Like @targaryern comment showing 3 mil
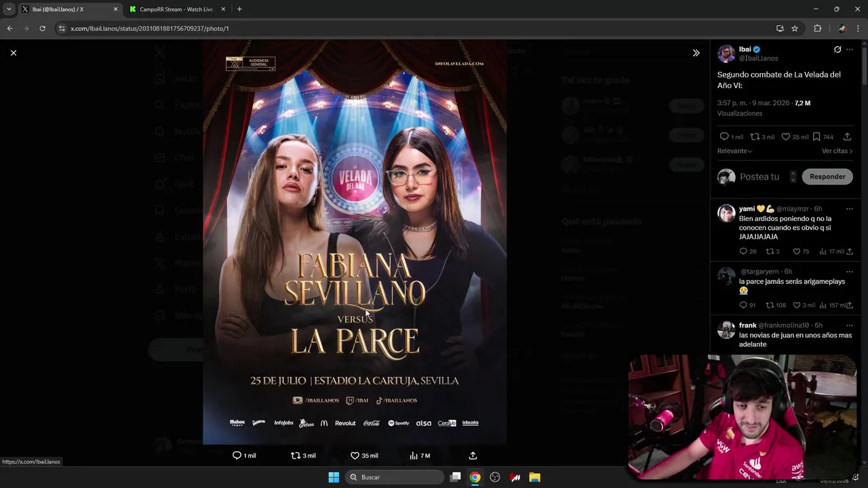This screenshot has width=868, height=488. [x=796, y=305]
